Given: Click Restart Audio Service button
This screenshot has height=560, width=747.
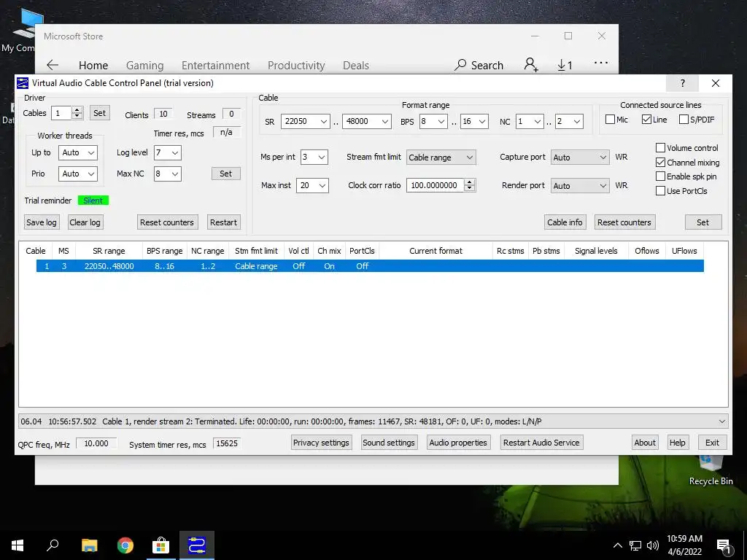Looking at the screenshot, I should click(541, 443).
